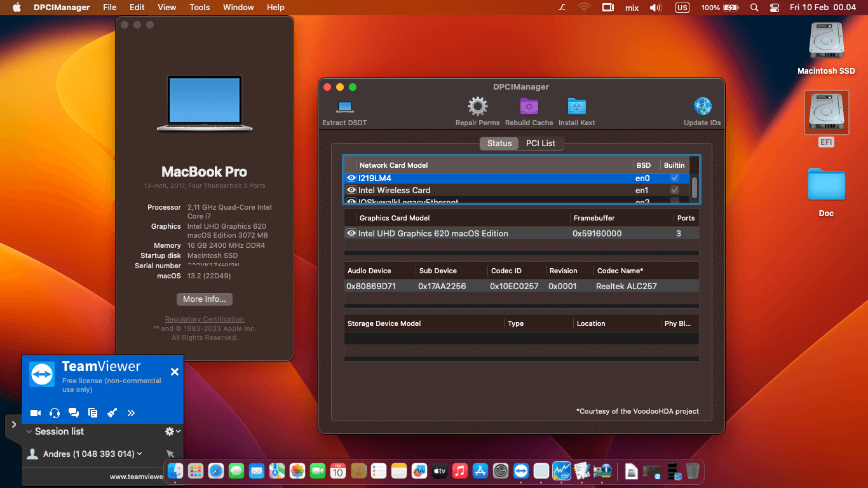The width and height of the screenshot is (868, 488).
Task: Open TeamViewer chat bubbles
Action: 74,413
